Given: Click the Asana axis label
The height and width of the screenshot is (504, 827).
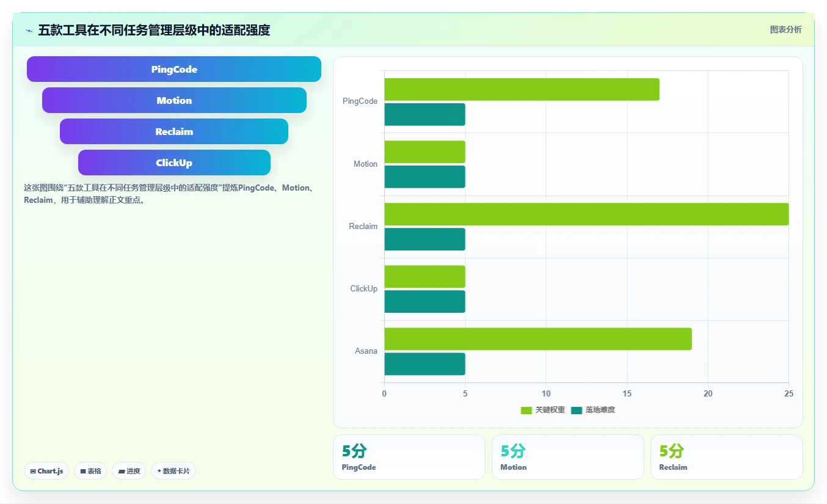Looking at the screenshot, I should (x=366, y=351).
